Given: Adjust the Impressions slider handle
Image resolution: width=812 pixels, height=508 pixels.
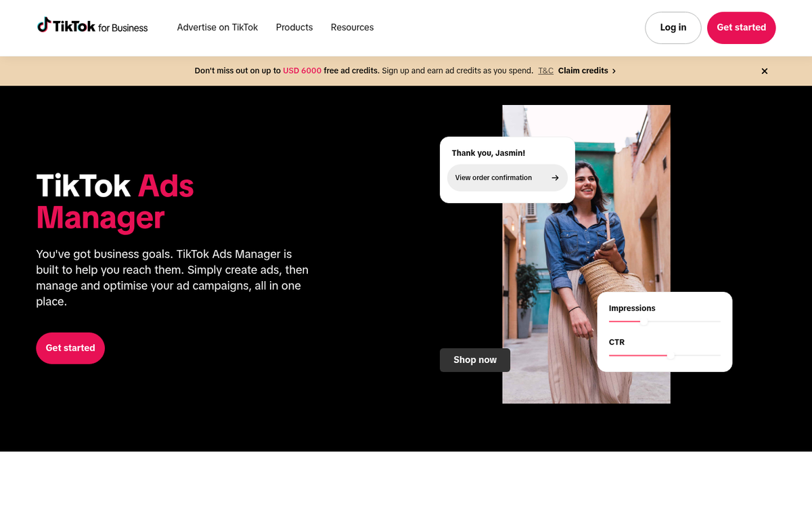Looking at the screenshot, I should (x=644, y=322).
